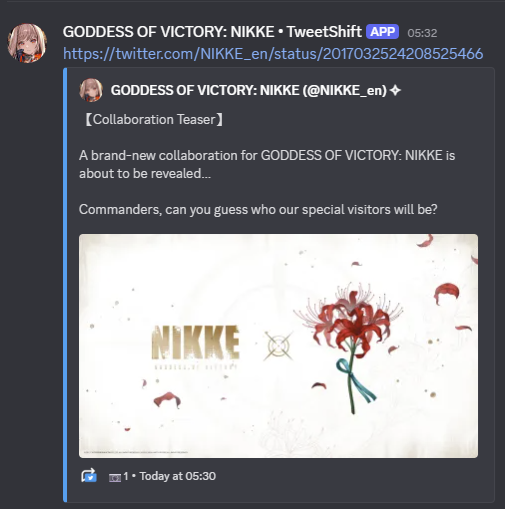Click the blue accent bar of the embed
Screen dimensions: 505x509
pos(65,284)
